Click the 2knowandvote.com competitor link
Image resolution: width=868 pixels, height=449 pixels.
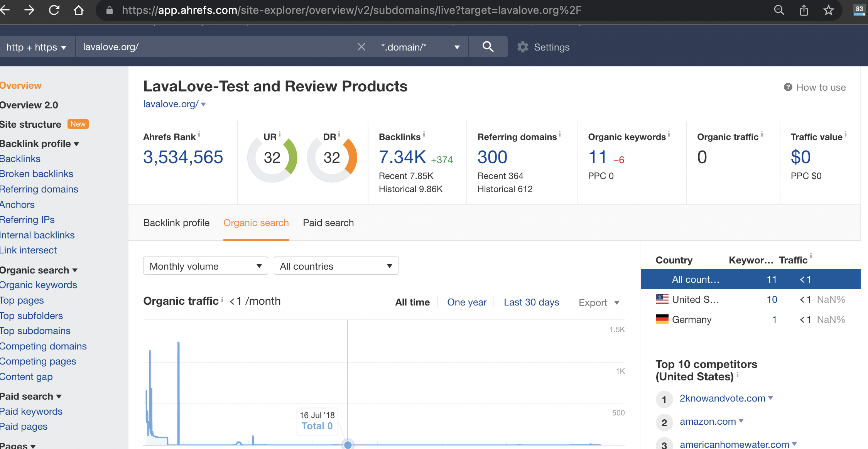(x=723, y=398)
